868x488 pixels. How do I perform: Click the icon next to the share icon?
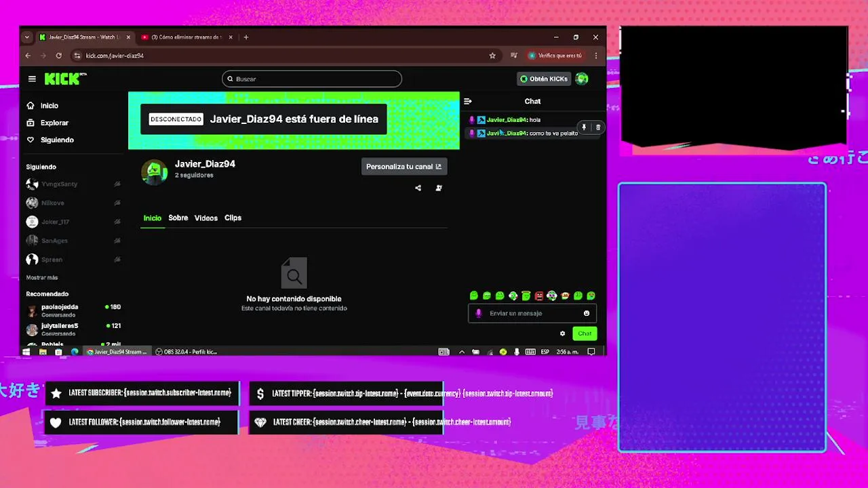[439, 188]
